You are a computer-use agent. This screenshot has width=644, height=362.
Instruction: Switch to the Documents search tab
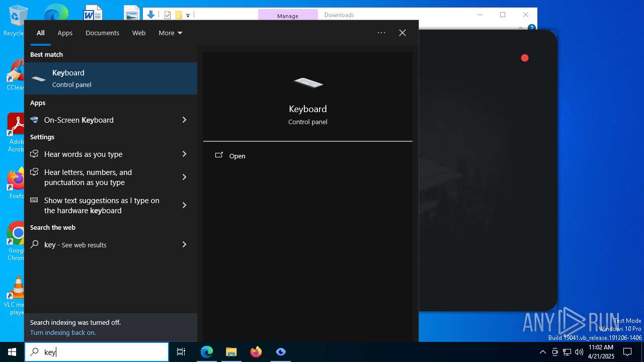102,33
